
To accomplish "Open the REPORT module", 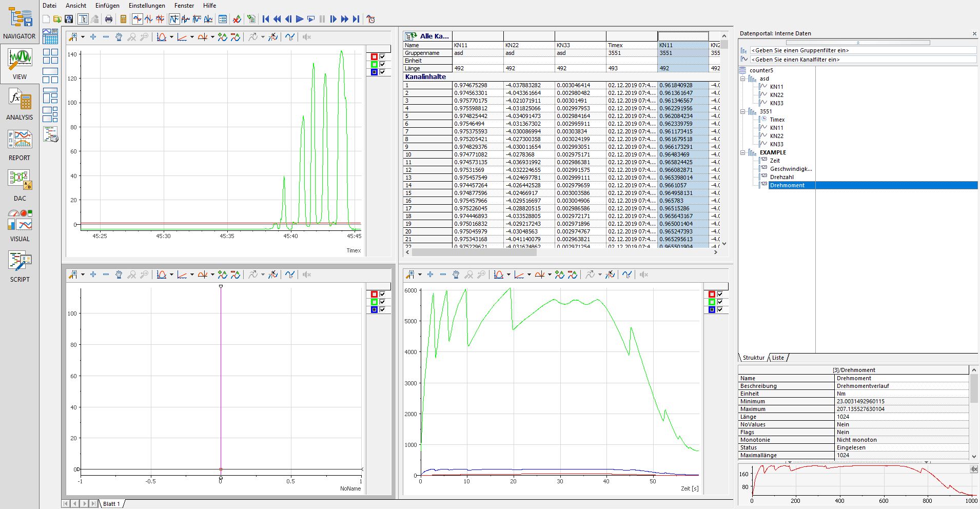I will [19, 145].
